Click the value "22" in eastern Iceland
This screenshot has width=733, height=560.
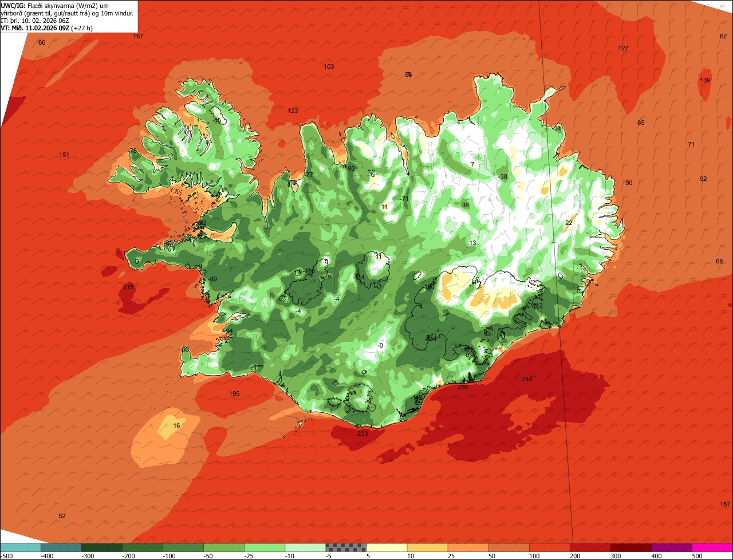pos(569,223)
